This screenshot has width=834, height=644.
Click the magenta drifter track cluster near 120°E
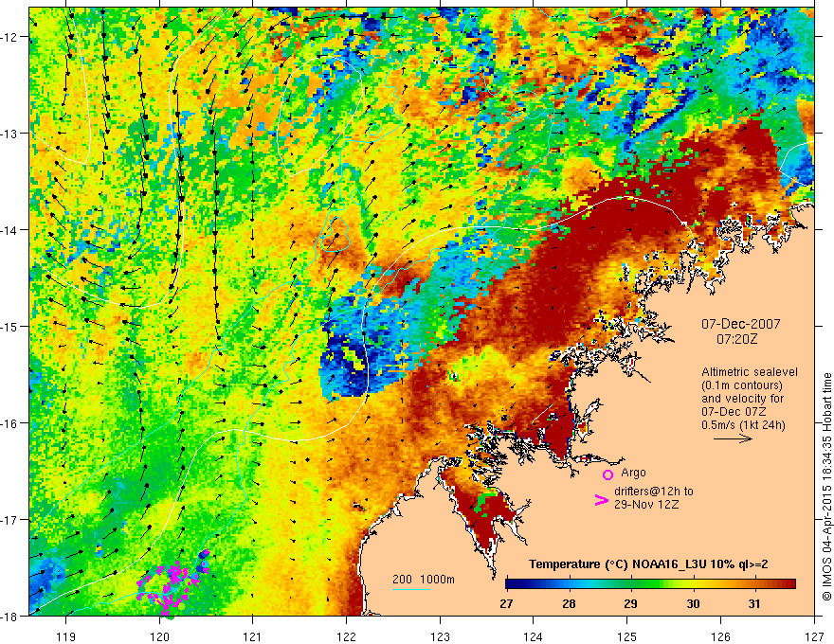tap(172, 582)
